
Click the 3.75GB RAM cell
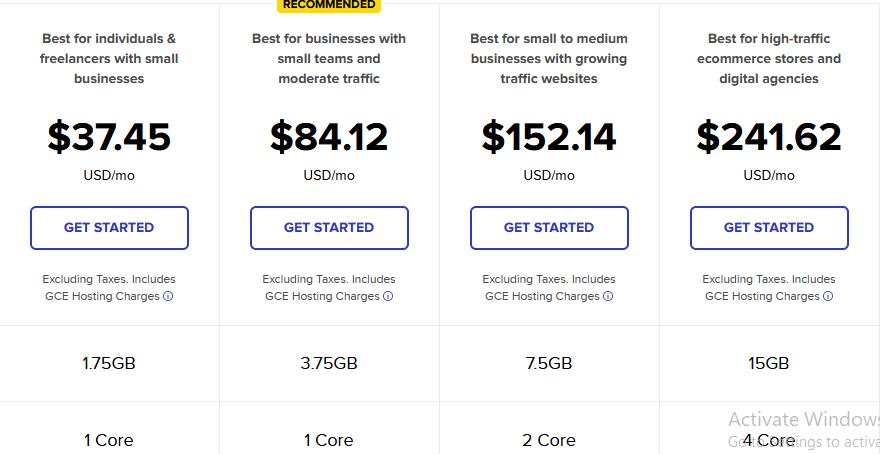click(x=329, y=364)
